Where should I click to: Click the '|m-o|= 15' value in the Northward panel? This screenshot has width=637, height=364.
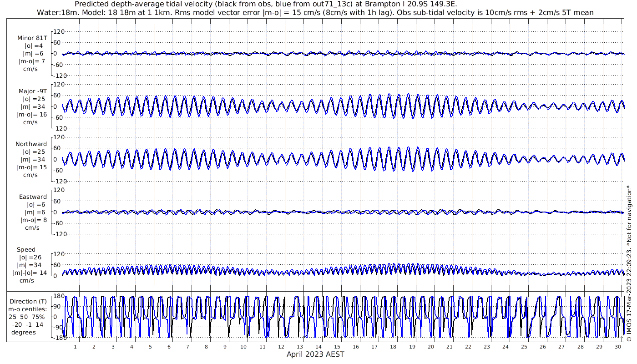(x=33, y=167)
